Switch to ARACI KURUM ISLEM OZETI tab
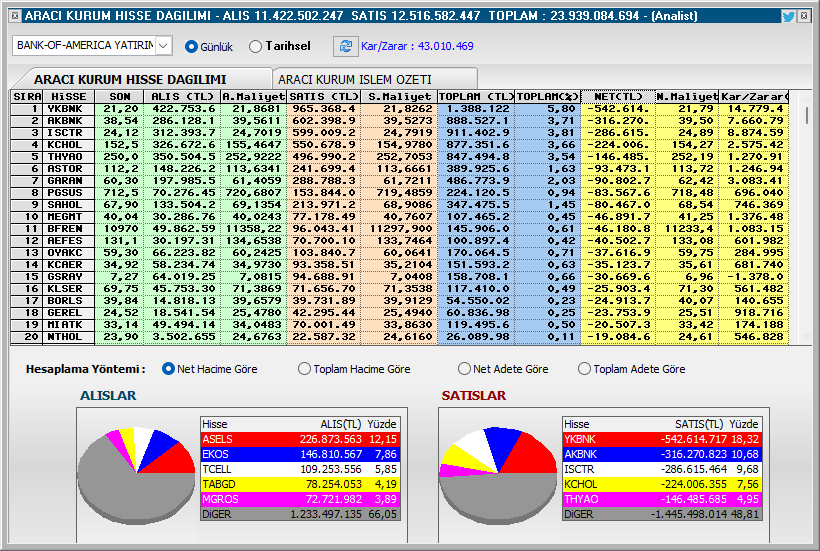This screenshot has height=551, width=820. pyautogui.click(x=374, y=79)
